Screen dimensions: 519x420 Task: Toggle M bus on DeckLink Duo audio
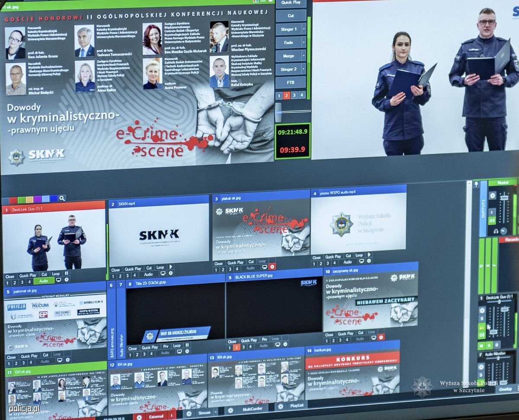click(x=481, y=345)
